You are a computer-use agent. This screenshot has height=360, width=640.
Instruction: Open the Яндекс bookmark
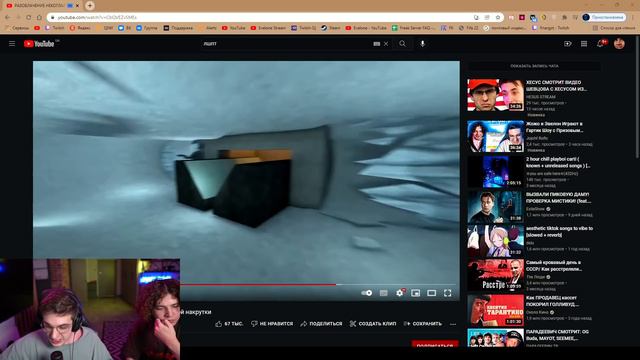click(80, 28)
